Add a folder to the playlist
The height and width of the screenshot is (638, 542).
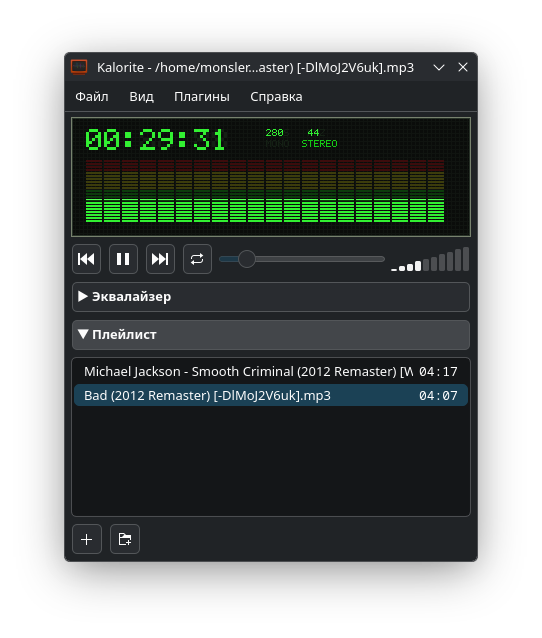pyautogui.click(x=125, y=540)
